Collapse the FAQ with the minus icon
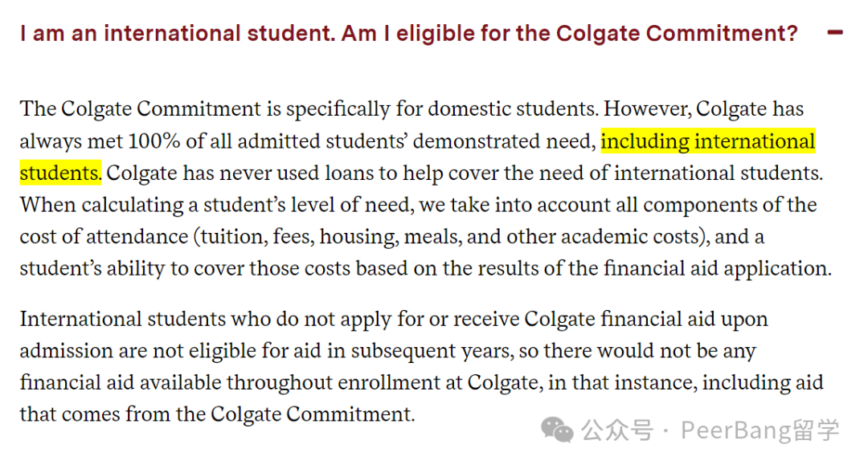Screen dimensions: 868x465 coord(835,33)
